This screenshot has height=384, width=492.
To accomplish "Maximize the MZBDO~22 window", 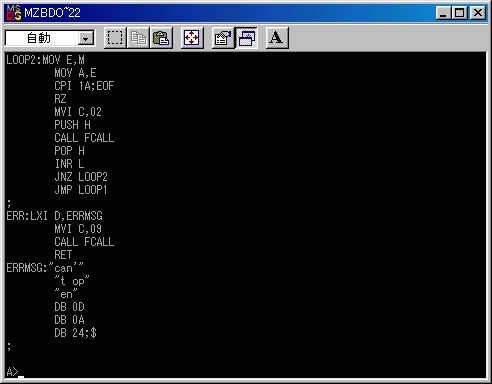I will tap(459, 13).
